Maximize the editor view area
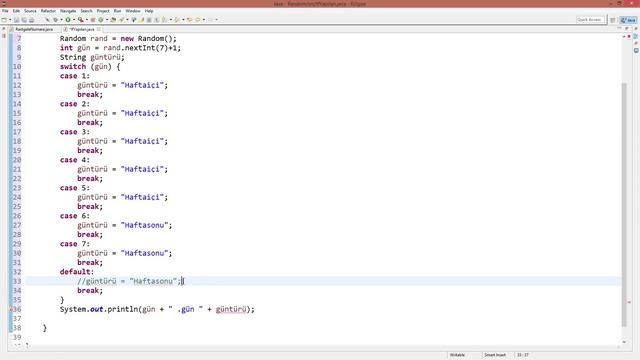The width and height of the screenshot is (640, 360). tap(627, 29)
